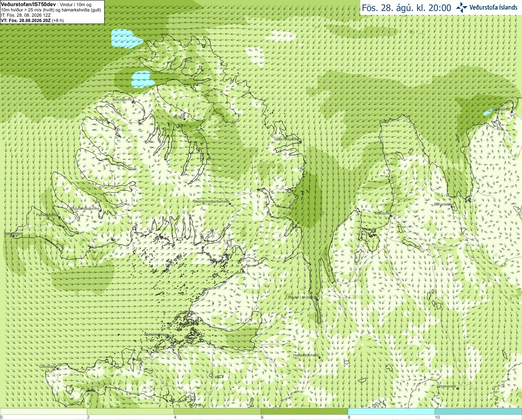Click the Patreksfjörður station label
This screenshot has height=420, width=522.
click(47, 214)
